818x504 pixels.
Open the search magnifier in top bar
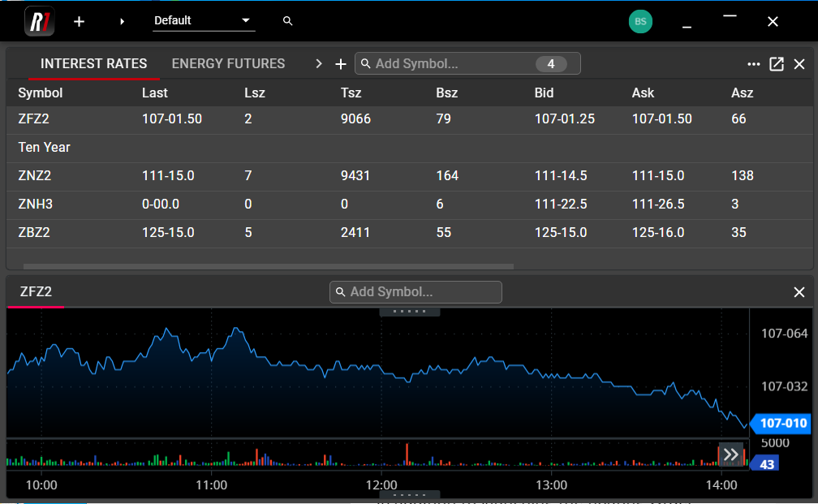tap(287, 21)
